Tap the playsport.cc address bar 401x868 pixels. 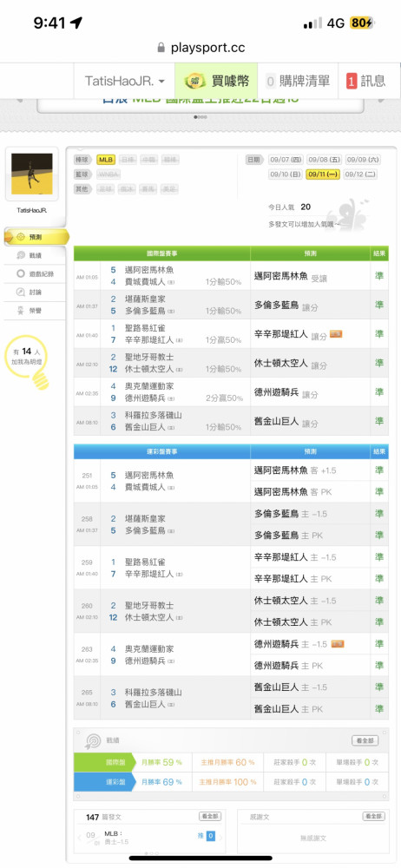point(200,48)
